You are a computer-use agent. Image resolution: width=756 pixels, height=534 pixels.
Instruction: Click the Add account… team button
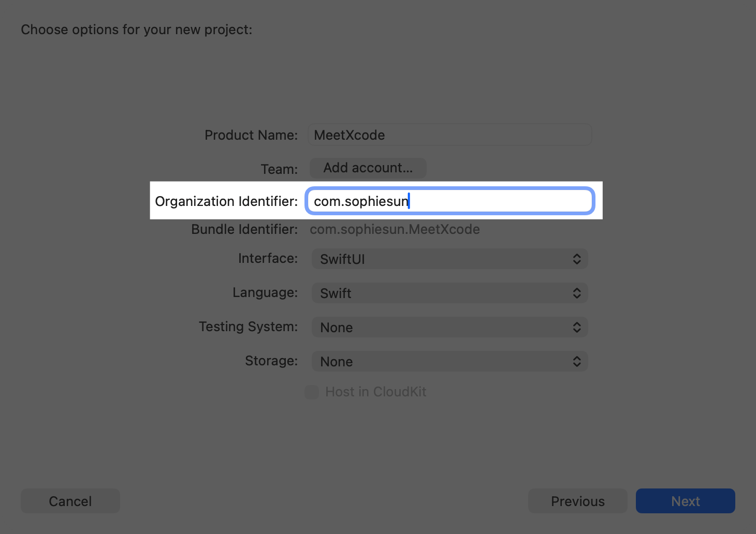click(x=368, y=168)
